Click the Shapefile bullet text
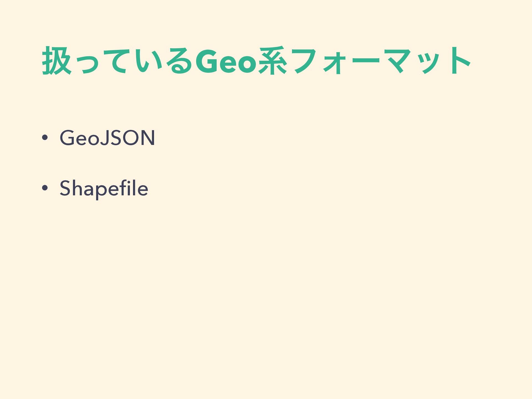The image size is (532, 399). click(104, 188)
